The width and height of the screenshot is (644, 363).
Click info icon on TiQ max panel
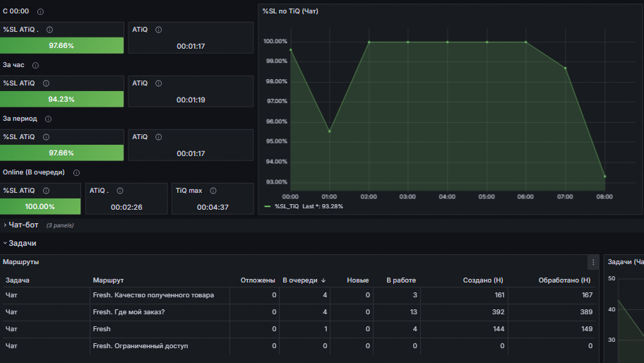(213, 191)
